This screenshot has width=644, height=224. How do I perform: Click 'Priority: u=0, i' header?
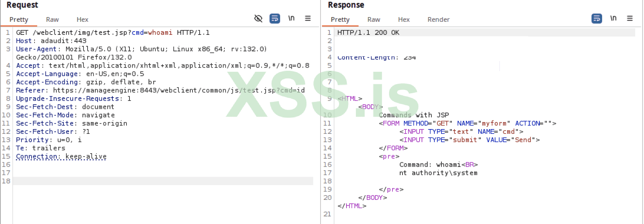[x=49, y=140]
